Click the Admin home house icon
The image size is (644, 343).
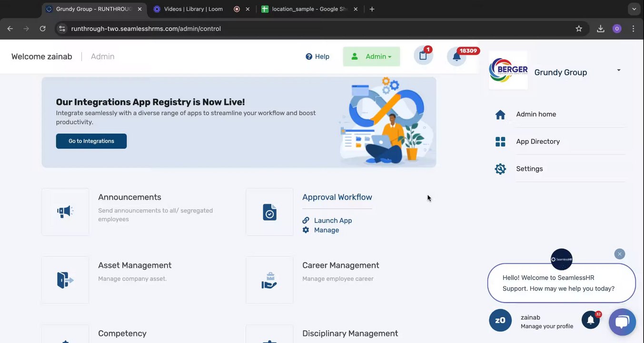[500, 114]
